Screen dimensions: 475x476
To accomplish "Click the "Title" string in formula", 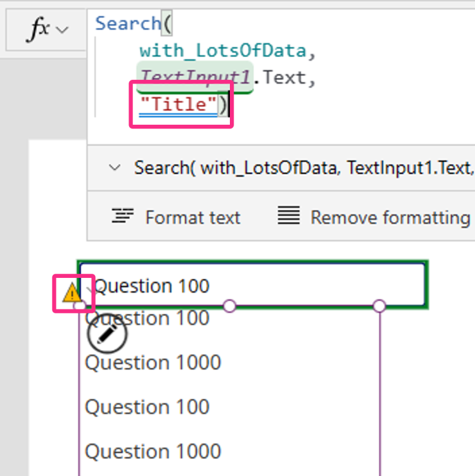I will pos(178,103).
